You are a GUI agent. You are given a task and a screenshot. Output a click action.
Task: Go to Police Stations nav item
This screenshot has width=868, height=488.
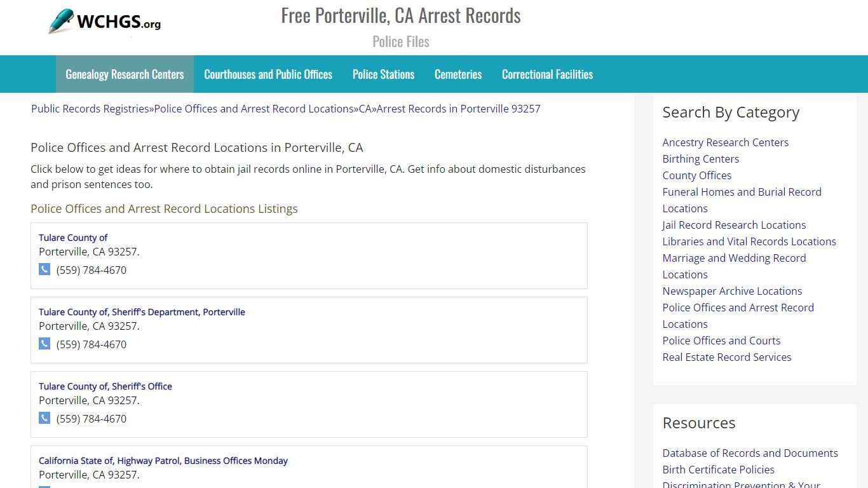(383, 74)
